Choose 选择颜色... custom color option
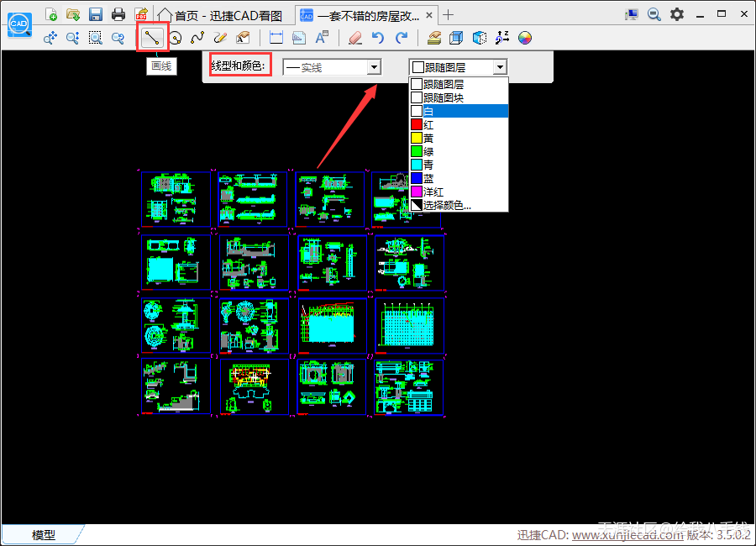Image resolution: width=756 pixels, height=546 pixels. (459, 205)
